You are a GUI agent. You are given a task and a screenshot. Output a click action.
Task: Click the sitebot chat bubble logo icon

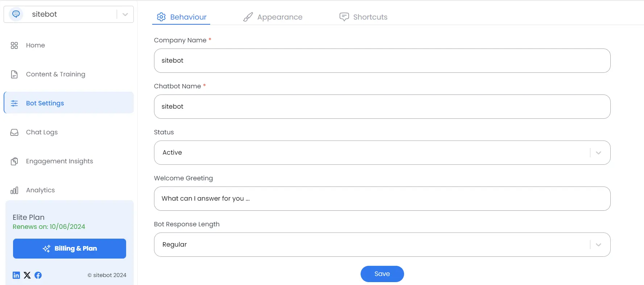16,14
